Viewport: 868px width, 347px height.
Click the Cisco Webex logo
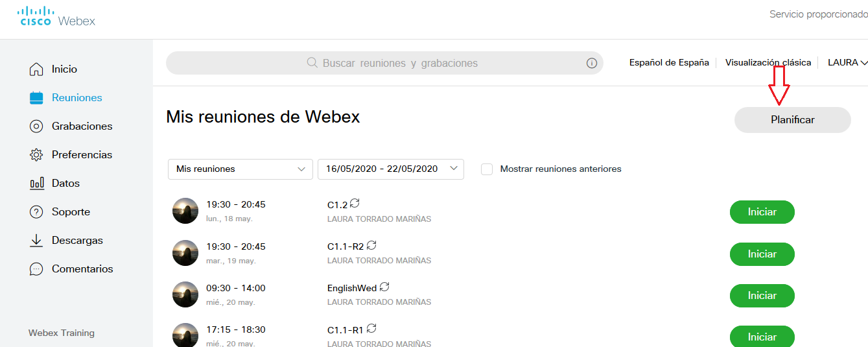tap(56, 16)
